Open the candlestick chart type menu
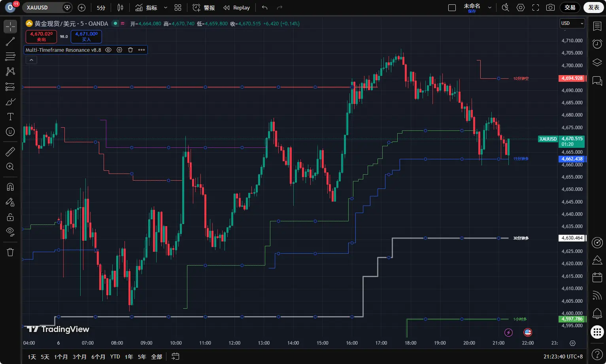 120,8
